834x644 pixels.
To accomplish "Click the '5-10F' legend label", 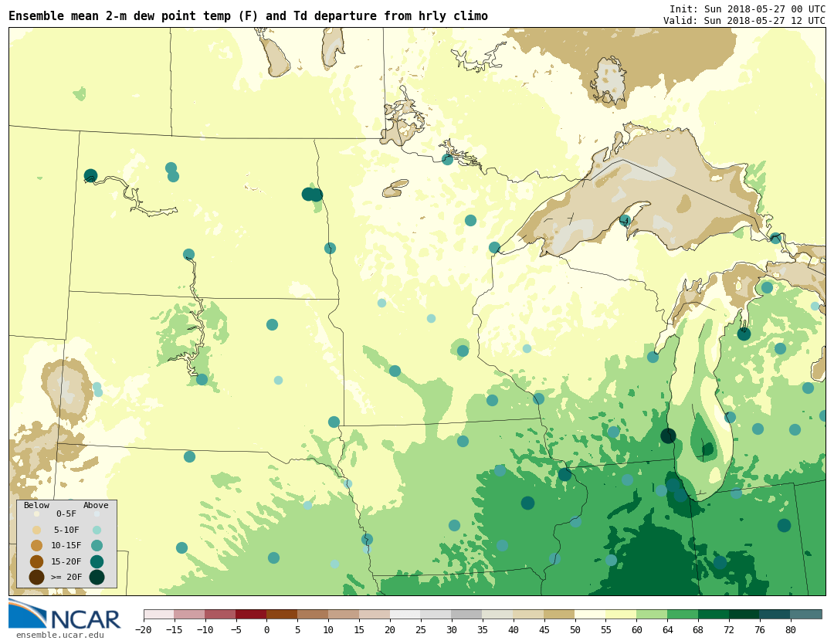I will pos(66,530).
